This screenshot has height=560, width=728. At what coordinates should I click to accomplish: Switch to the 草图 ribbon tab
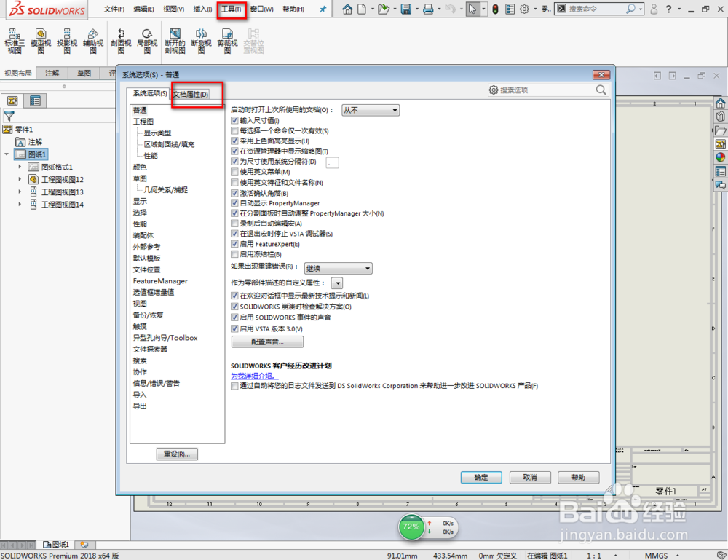coord(84,73)
